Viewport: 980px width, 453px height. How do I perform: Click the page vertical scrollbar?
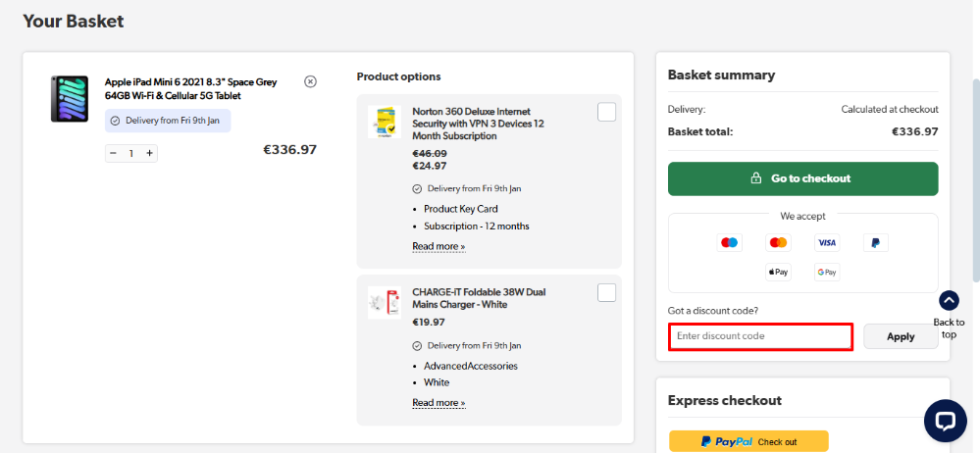976,181
